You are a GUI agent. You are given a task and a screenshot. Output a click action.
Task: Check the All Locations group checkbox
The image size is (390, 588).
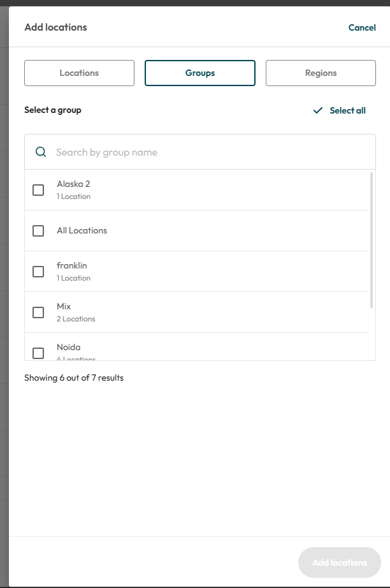38,231
